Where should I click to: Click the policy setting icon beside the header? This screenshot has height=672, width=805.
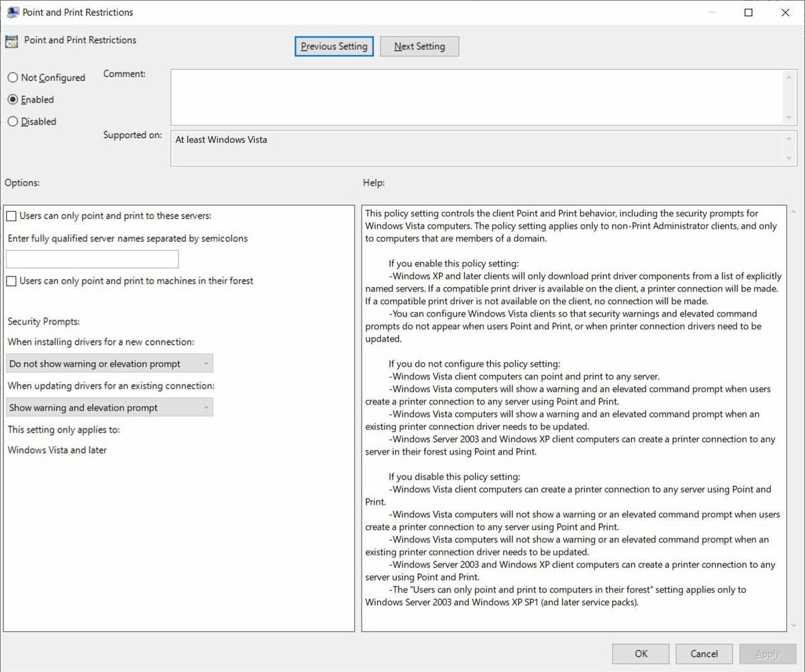coord(11,41)
